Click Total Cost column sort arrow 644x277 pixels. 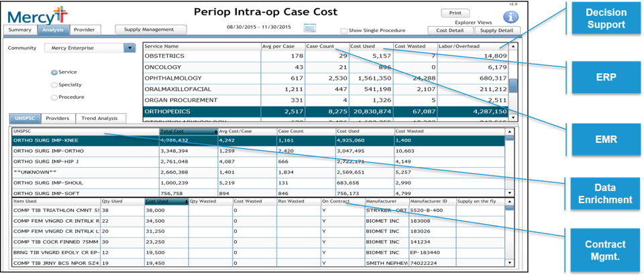pos(215,131)
